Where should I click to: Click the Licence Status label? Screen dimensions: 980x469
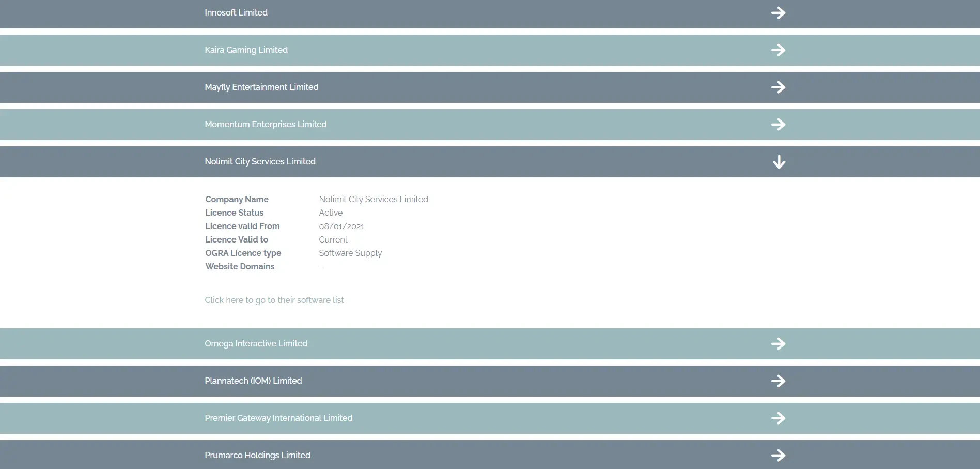click(234, 213)
